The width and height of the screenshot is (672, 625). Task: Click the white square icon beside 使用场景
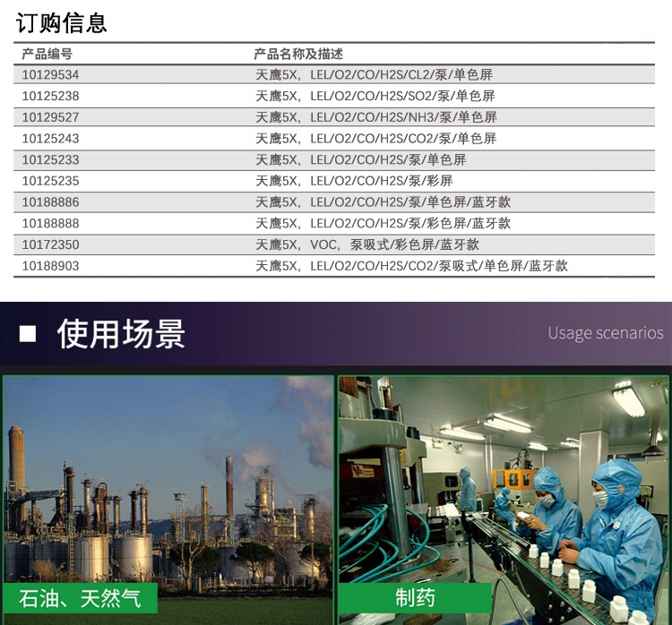pos(28,334)
